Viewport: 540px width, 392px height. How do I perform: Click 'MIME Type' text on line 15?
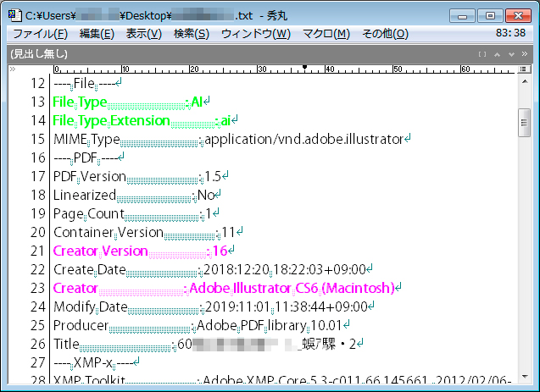tap(86, 140)
